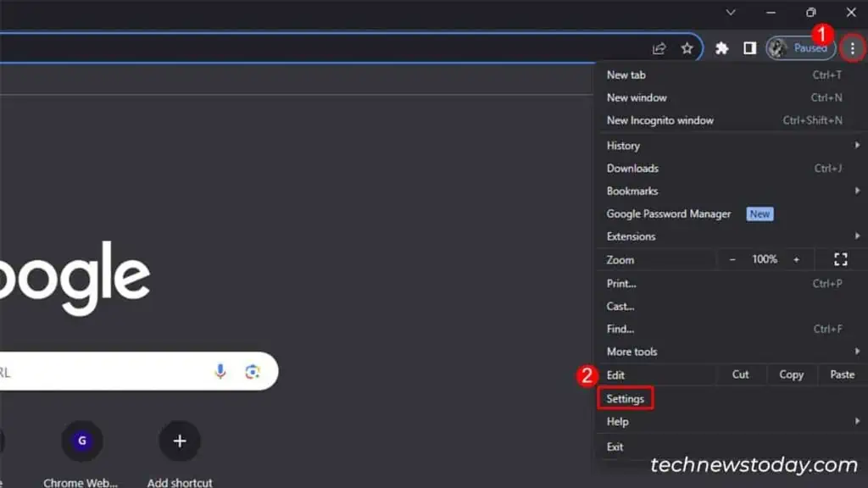Start voice search with the microphone icon
The height and width of the screenshot is (488, 868).
point(220,371)
